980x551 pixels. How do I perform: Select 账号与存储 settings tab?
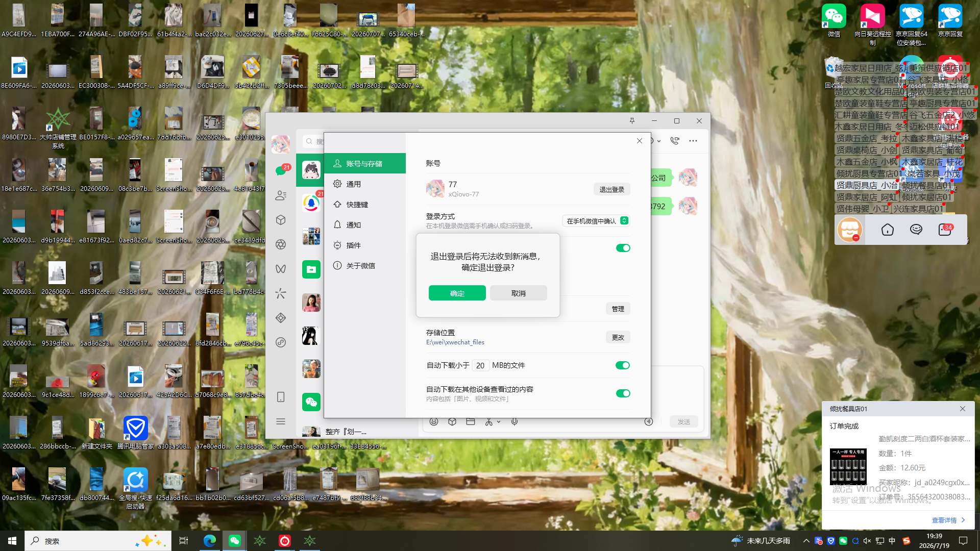pyautogui.click(x=365, y=164)
